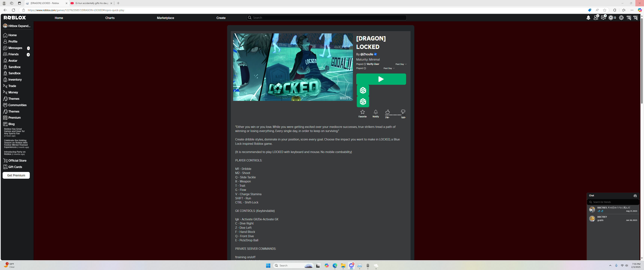The width and height of the screenshot is (644, 270).
Task: Open the Robux balance icon
Action: click(611, 18)
